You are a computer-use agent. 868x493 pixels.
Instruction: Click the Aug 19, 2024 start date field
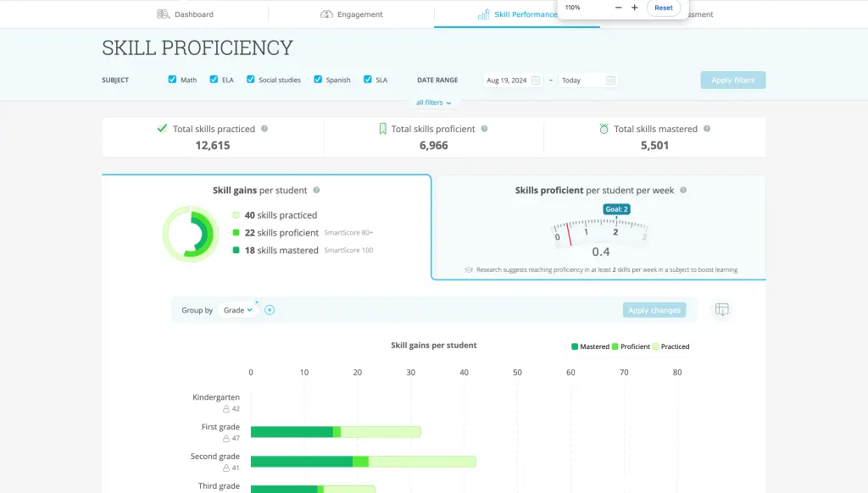coord(513,80)
